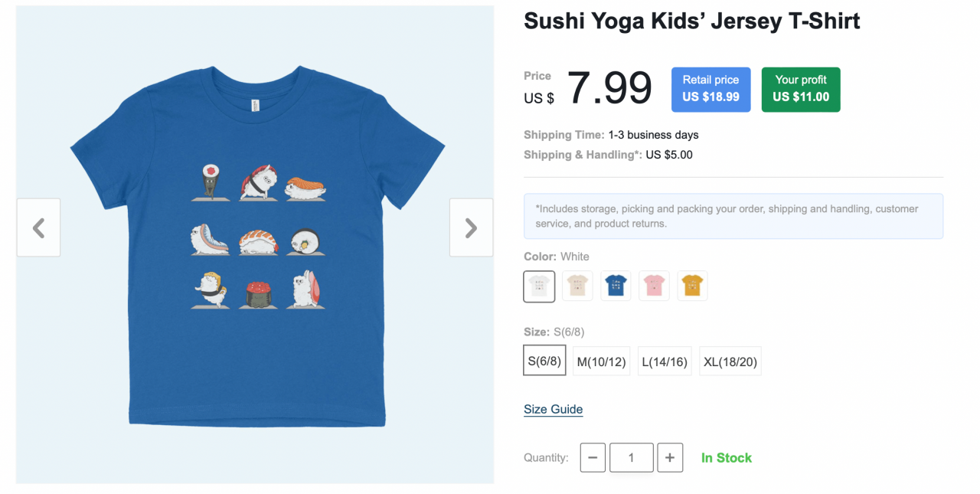The image size is (980, 494).
Task: Click the previous image carousel arrow
Action: [x=38, y=227]
